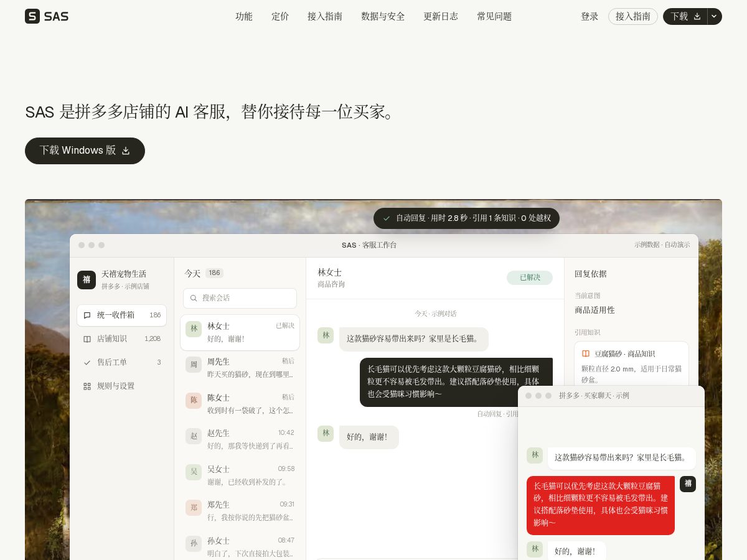Click the 登录 link
This screenshot has width=747, height=560.
pyautogui.click(x=590, y=16)
